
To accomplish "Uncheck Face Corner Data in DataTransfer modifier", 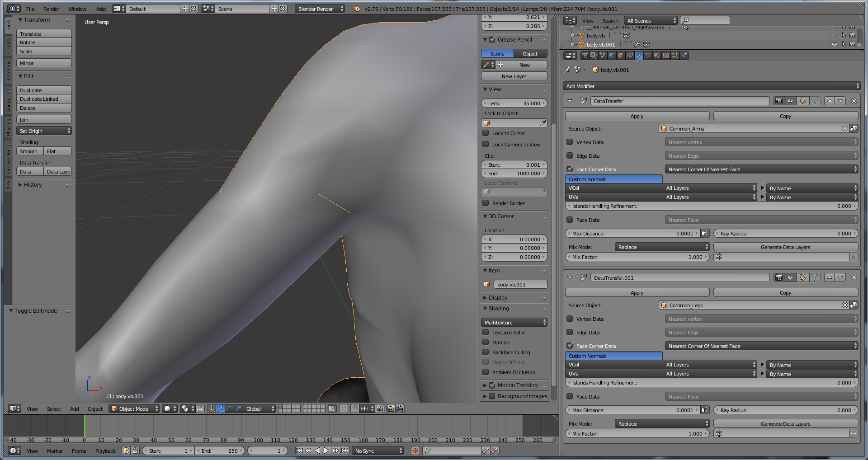I will point(570,169).
